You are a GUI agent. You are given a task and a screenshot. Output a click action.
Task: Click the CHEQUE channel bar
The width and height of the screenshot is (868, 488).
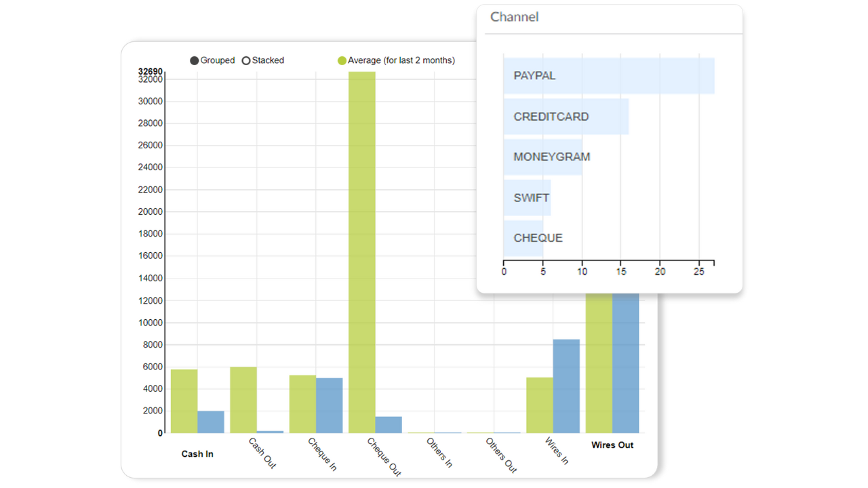pyautogui.click(x=524, y=239)
